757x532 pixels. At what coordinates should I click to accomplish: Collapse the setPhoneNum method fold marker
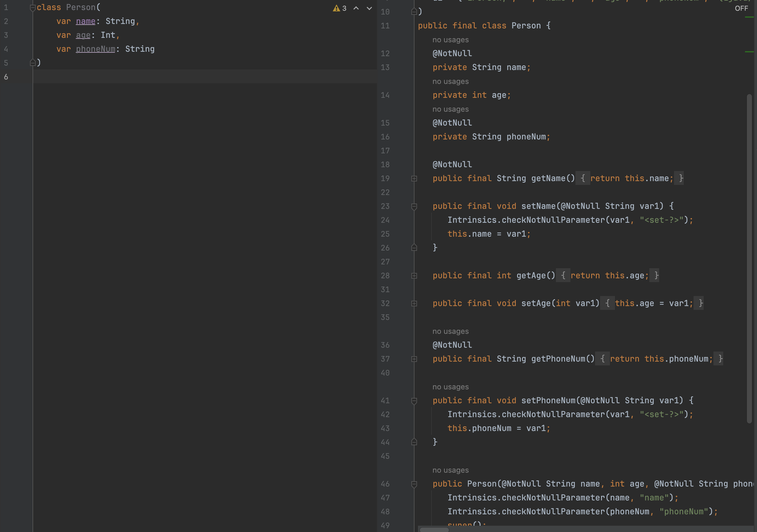(x=414, y=401)
